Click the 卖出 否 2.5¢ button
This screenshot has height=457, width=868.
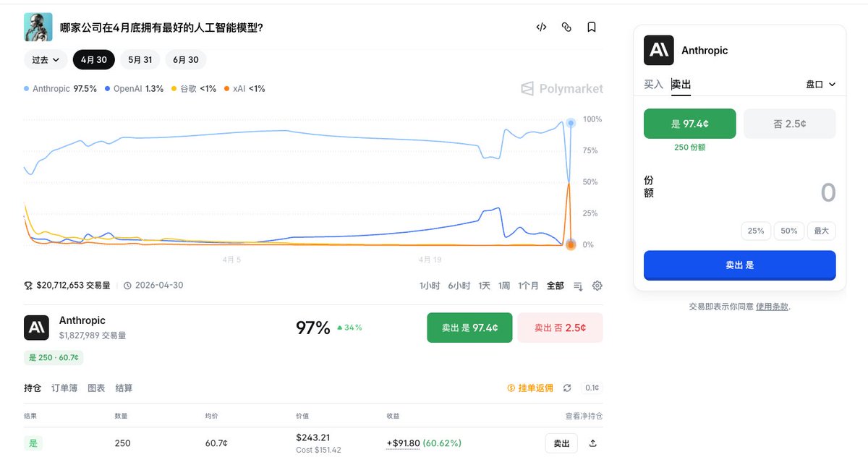[x=560, y=328]
